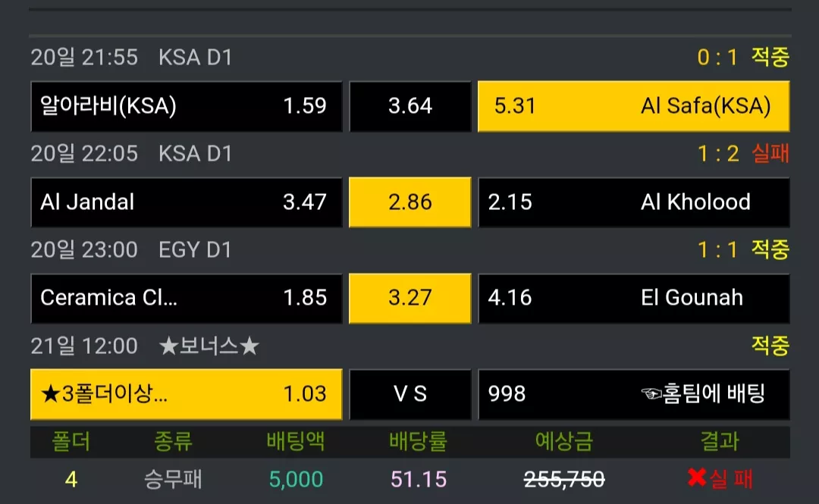819x504 pixels.
Task: Click the V S cell in bonus row
Action: click(410, 394)
